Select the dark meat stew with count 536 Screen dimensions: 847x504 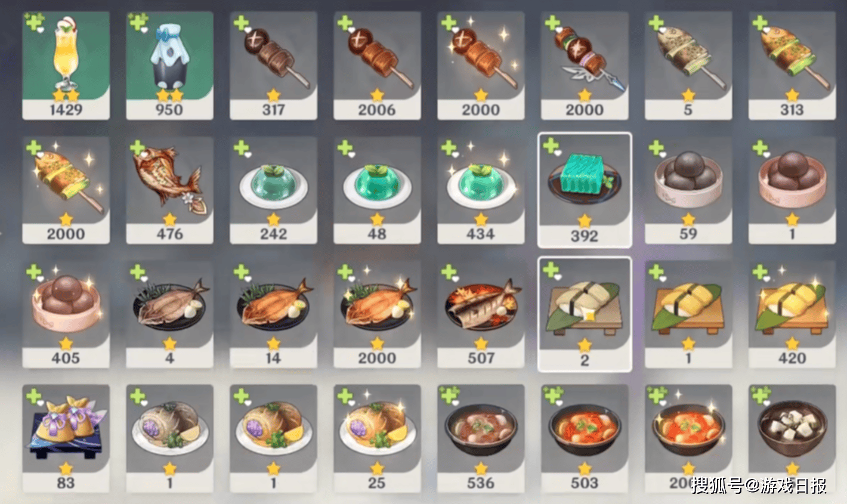pyautogui.click(x=481, y=438)
